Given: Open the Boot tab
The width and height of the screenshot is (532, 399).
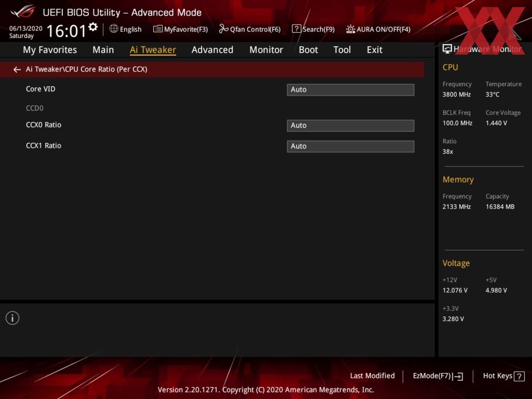Looking at the screenshot, I should click(x=308, y=50).
